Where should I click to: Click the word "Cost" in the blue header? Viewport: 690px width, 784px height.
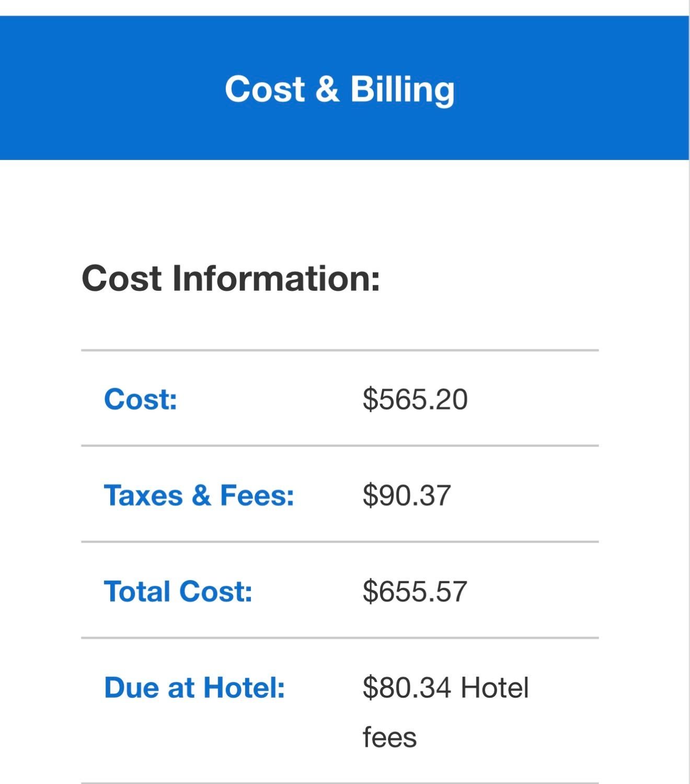[x=264, y=89]
